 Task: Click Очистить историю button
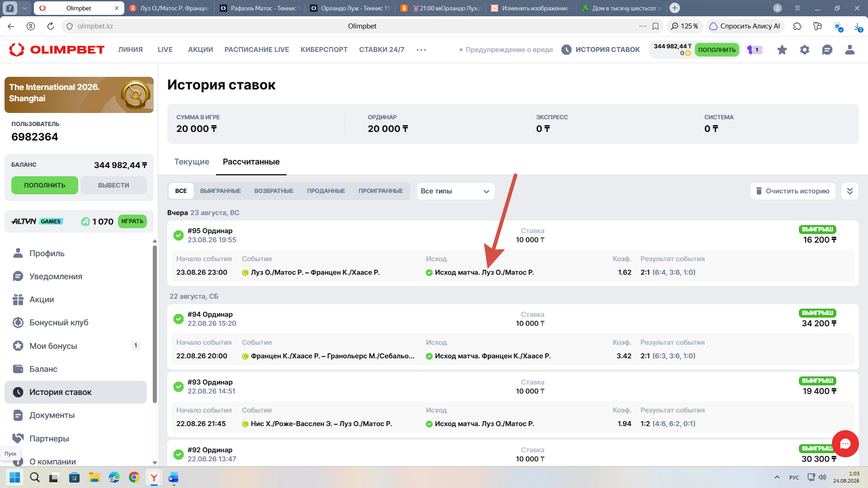793,191
